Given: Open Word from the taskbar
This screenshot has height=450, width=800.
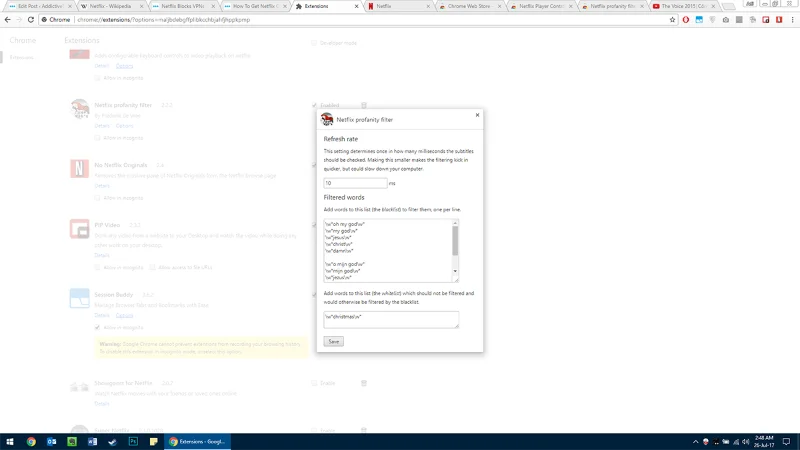Looking at the screenshot, I should click(x=92, y=441).
